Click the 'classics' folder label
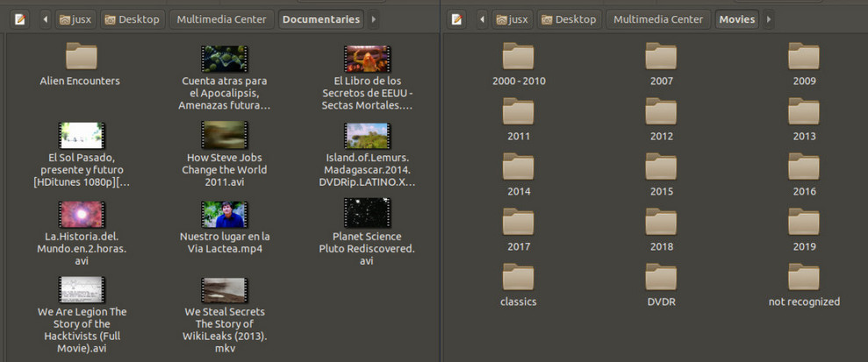Viewport: 868px width, 362px height. click(518, 302)
